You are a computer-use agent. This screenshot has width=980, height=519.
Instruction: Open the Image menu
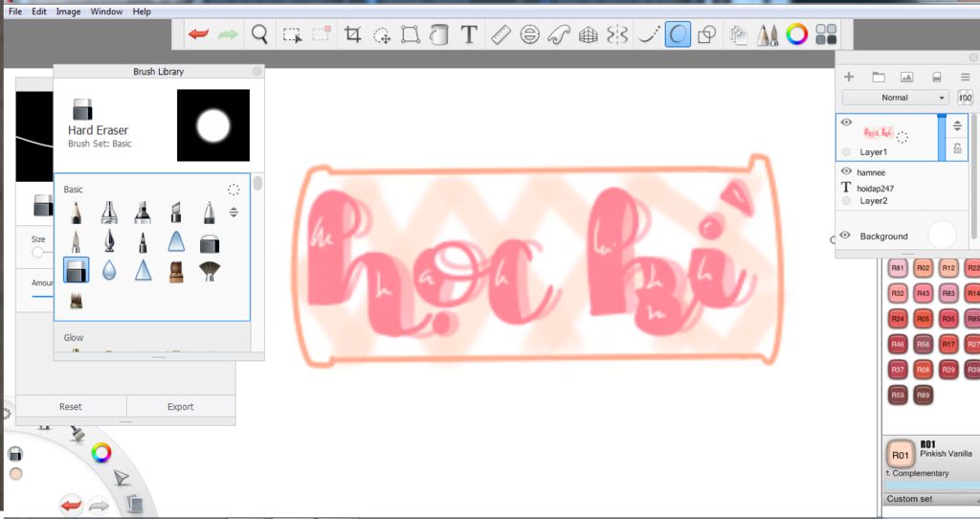[x=68, y=11]
